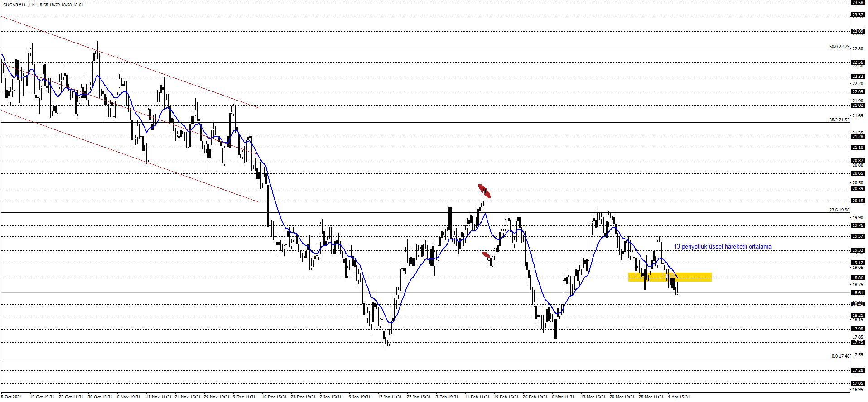Click the 21.82 price level tag

[x=858, y=105]
